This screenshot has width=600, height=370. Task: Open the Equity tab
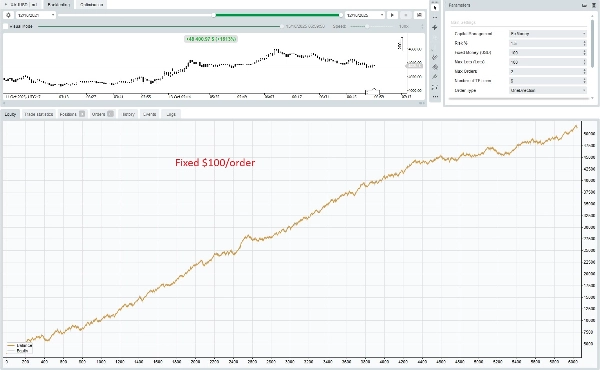click(x=10, y=114)
